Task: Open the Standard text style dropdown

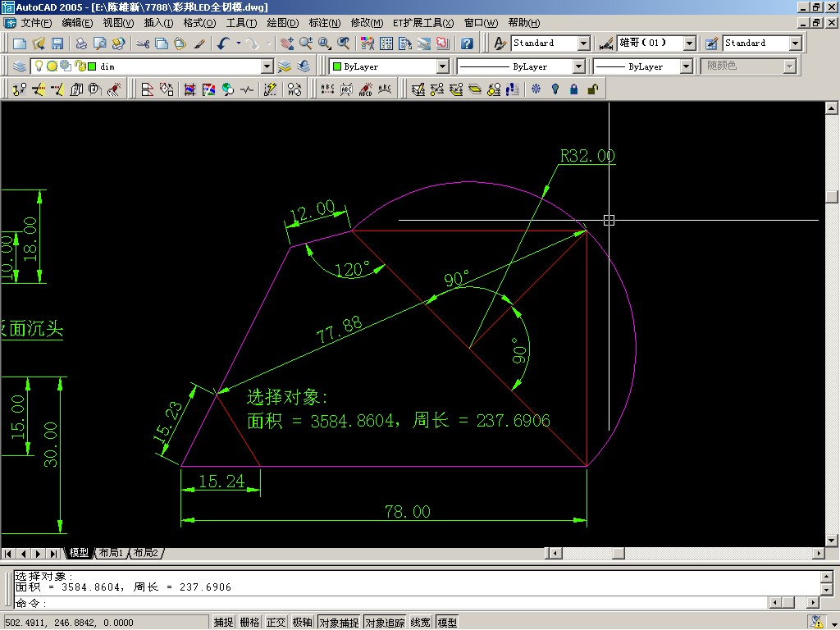Action: coord(584,43)
